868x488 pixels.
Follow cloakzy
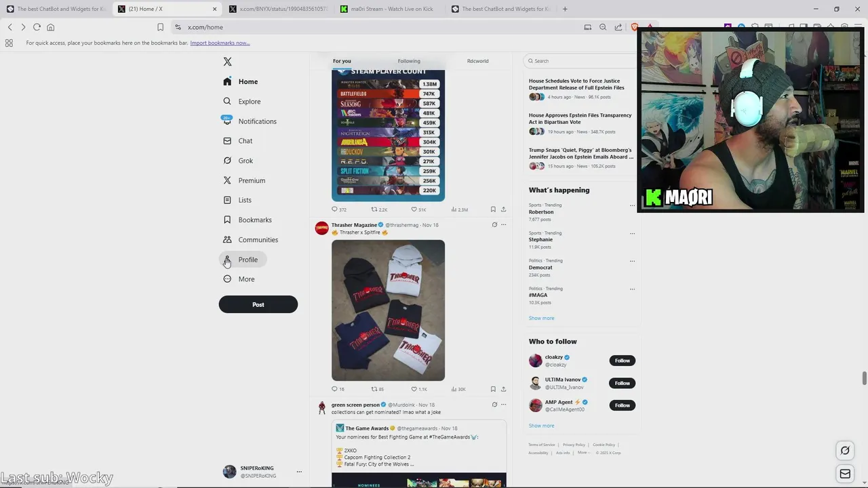click(x=622, y=361)
